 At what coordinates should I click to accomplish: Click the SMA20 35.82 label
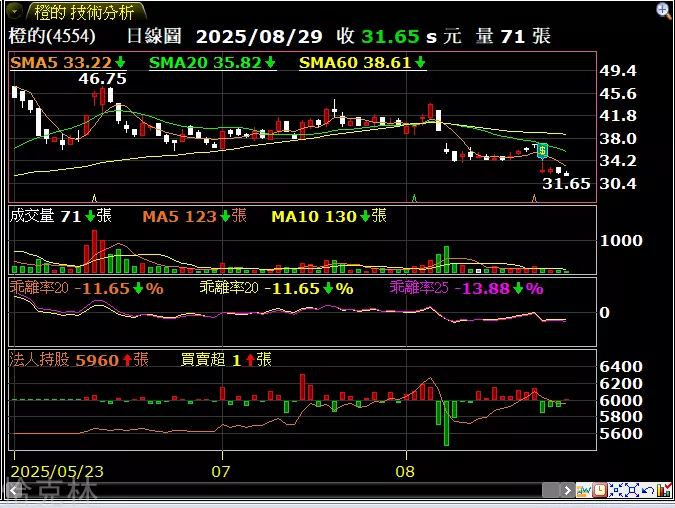tap(212, 63)
